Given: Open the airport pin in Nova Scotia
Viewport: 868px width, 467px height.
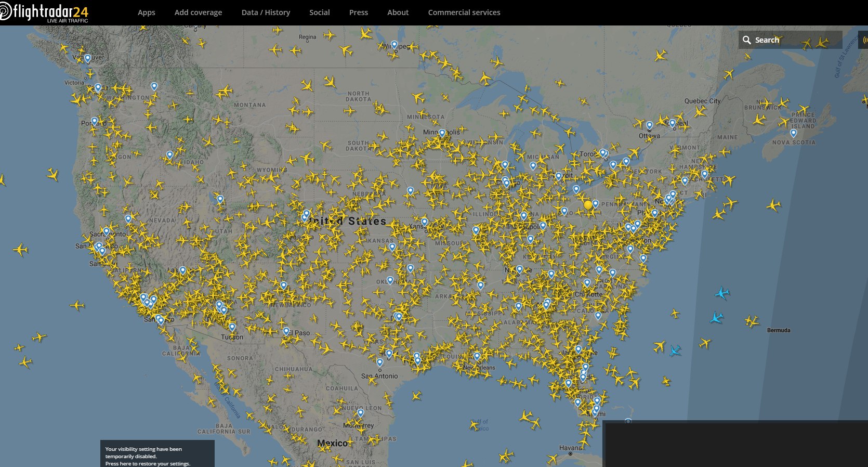Looking at the screenshot, I should 793,133.
